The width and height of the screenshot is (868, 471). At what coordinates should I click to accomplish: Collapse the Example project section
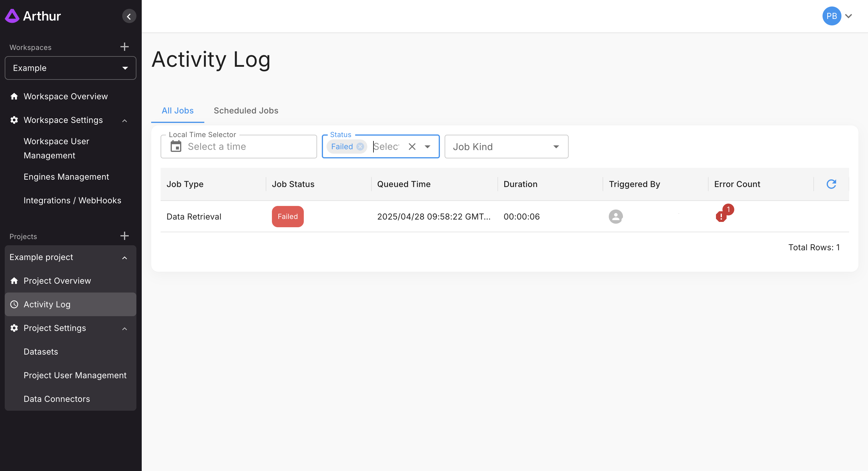124,258
